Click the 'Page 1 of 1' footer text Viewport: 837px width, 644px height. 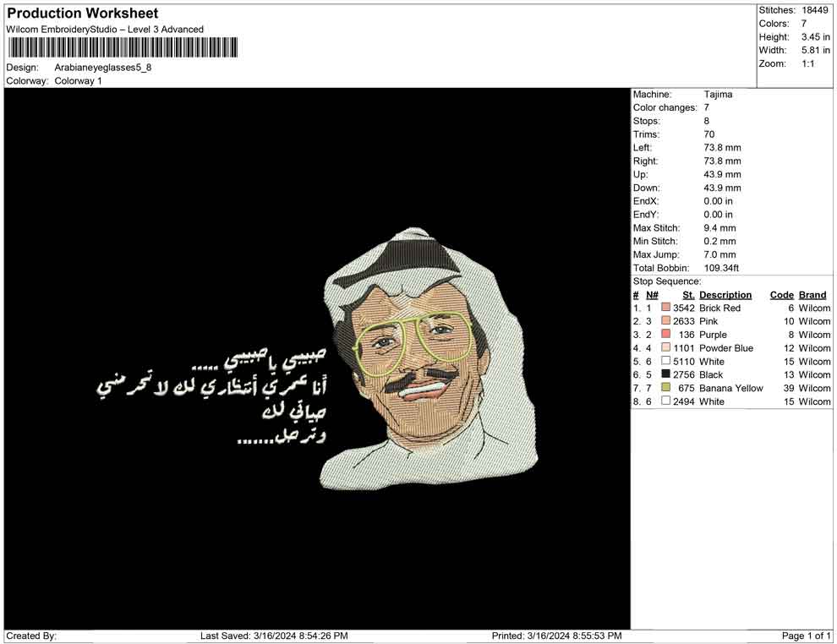[806, 636]
